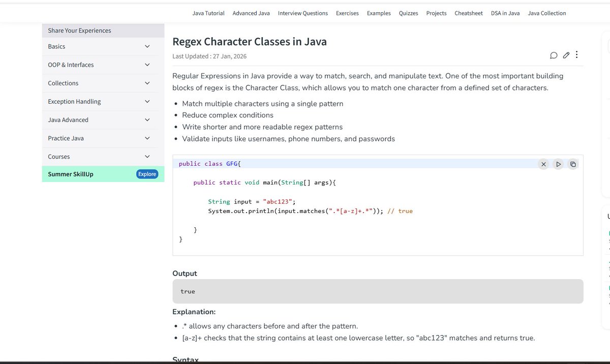Click the X icon in the code block

[x=543, y=164]
